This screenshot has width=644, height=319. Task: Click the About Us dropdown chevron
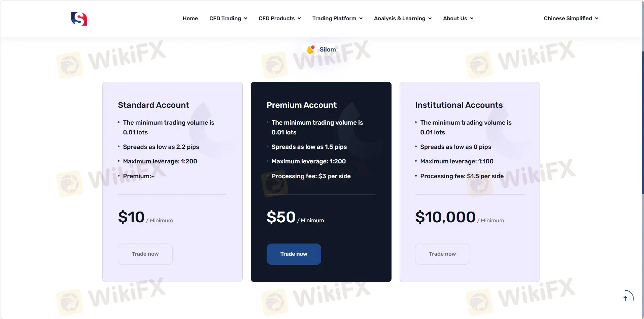(472, 19)
